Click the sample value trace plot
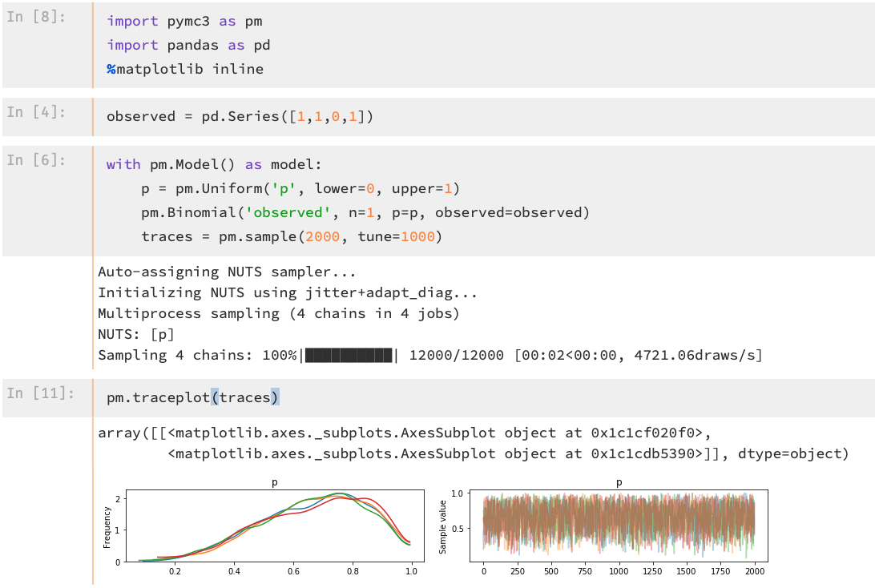The height and width of the screenshot is (588, 875). tap(619, 526)
